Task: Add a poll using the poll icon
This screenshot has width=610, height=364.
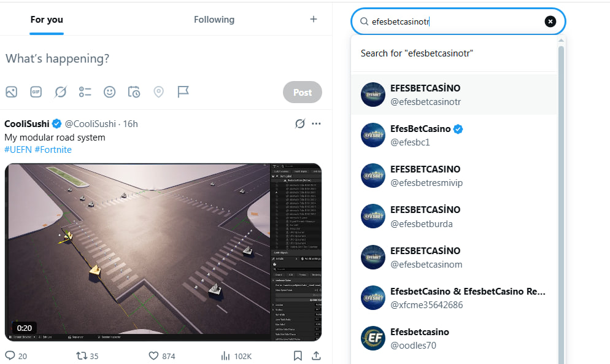Action: click(x=85, y=92)
